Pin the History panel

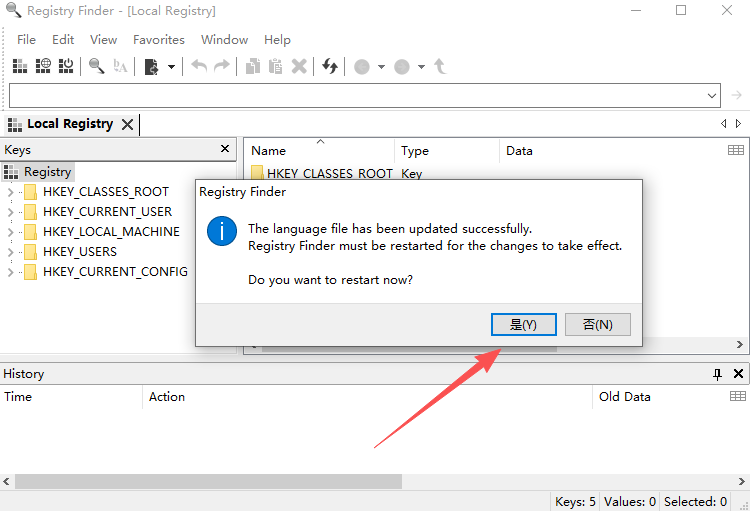point(717,374)
